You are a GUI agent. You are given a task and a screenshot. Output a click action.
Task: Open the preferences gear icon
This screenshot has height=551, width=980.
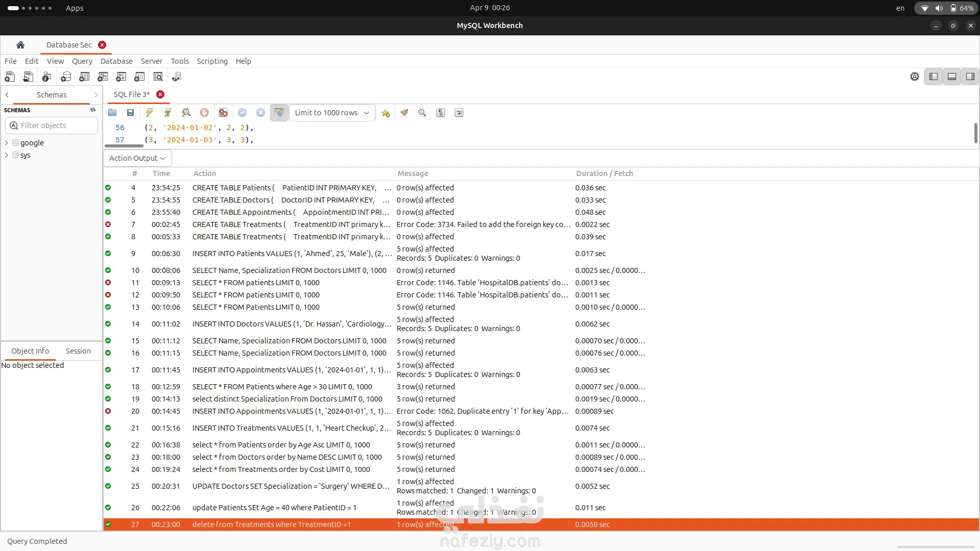[x=915, y=77]
